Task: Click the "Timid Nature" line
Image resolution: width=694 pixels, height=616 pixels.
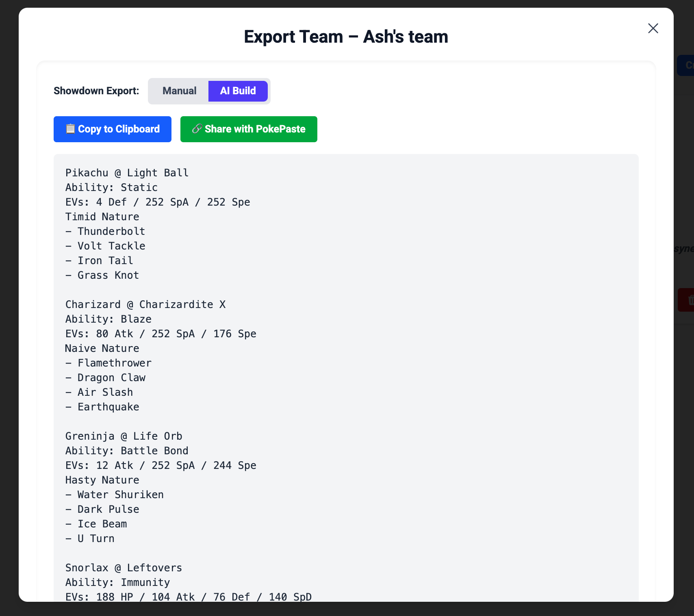Action: pyautogui.click(x=102, y=217)
